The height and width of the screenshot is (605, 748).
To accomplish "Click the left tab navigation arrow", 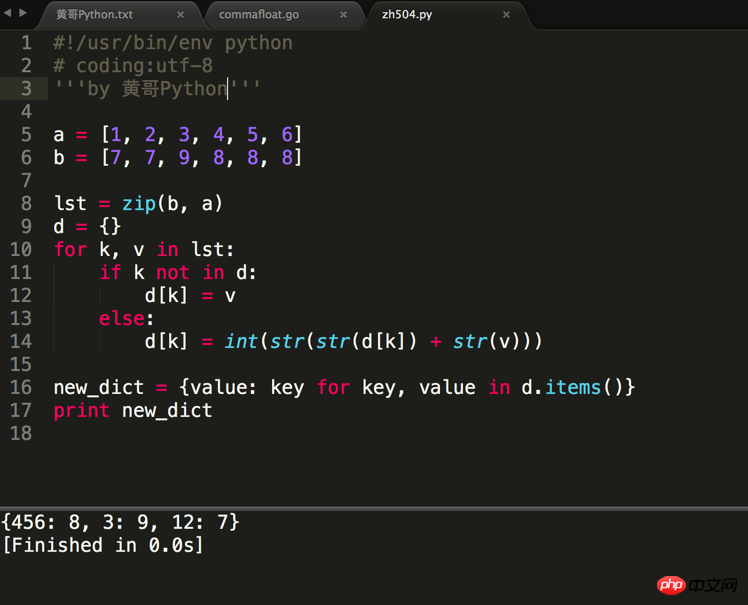I will tap(7, 13).
